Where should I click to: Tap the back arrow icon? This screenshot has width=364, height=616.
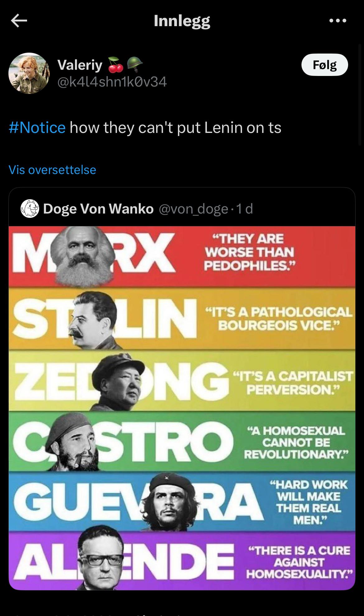coord(19,21)
